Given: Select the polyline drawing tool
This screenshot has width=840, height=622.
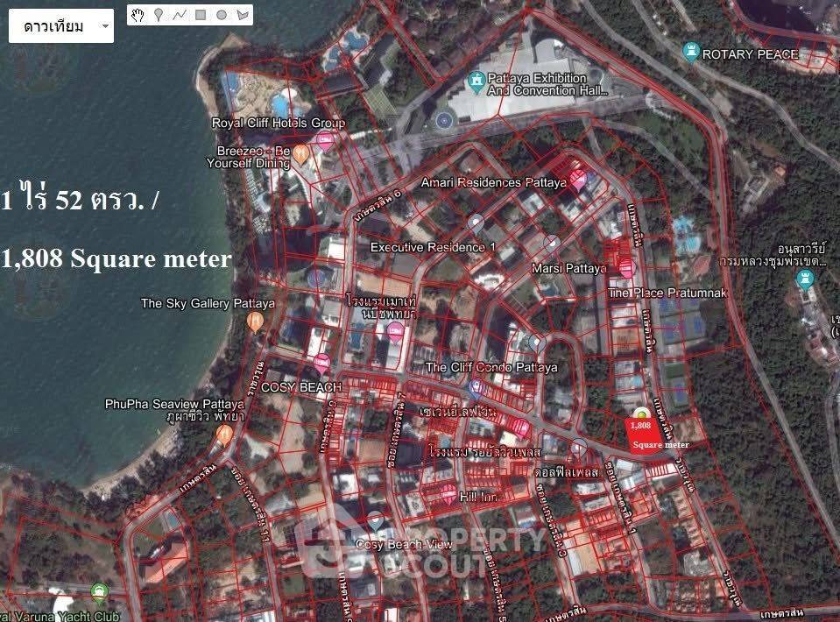Looking at the screenshot, I should pyautogui.click(x=180, y=15).
